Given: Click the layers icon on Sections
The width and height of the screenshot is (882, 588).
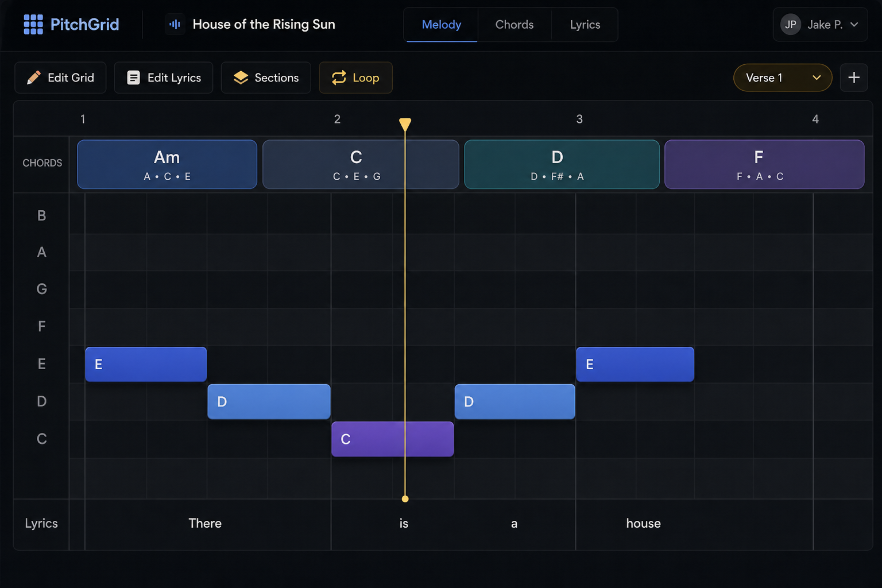Looking at the screenshot, I should coord(241,78).
